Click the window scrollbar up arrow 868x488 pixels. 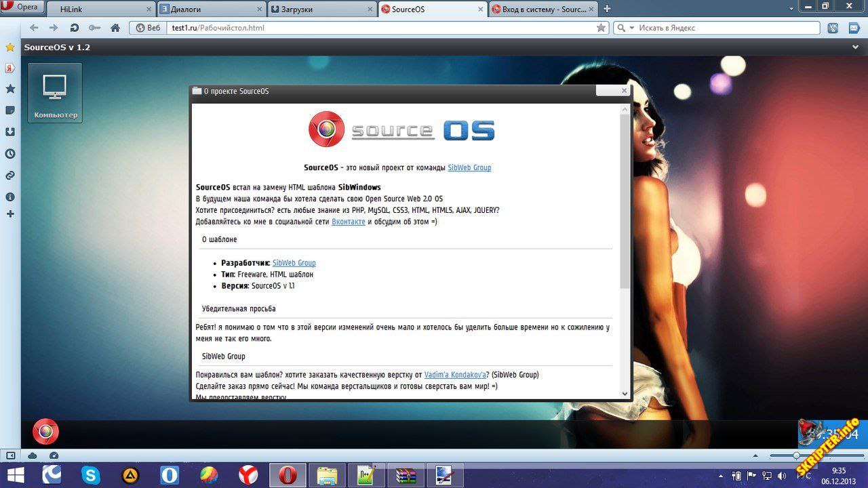click(625, 108)
